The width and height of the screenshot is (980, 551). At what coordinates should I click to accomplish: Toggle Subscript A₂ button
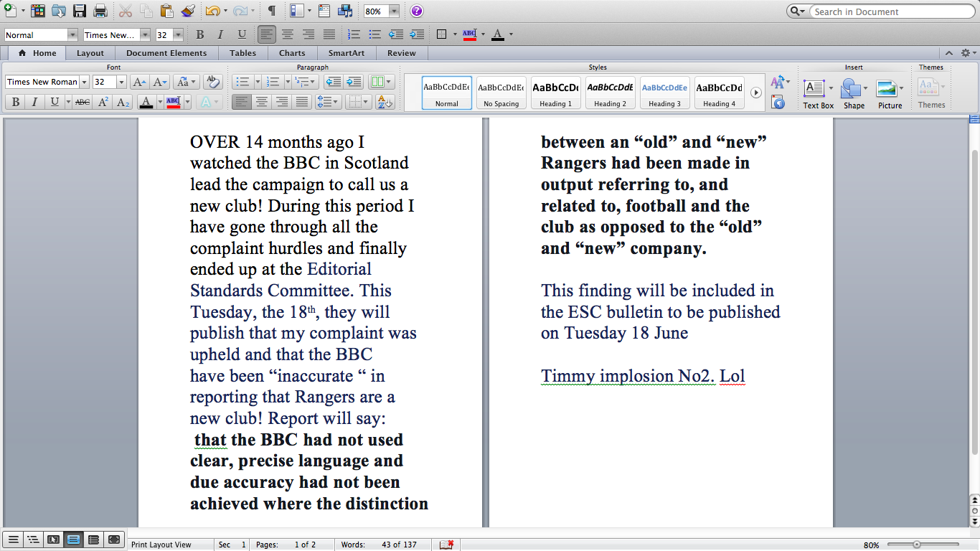pyautogui.click(x=123, y=102)
